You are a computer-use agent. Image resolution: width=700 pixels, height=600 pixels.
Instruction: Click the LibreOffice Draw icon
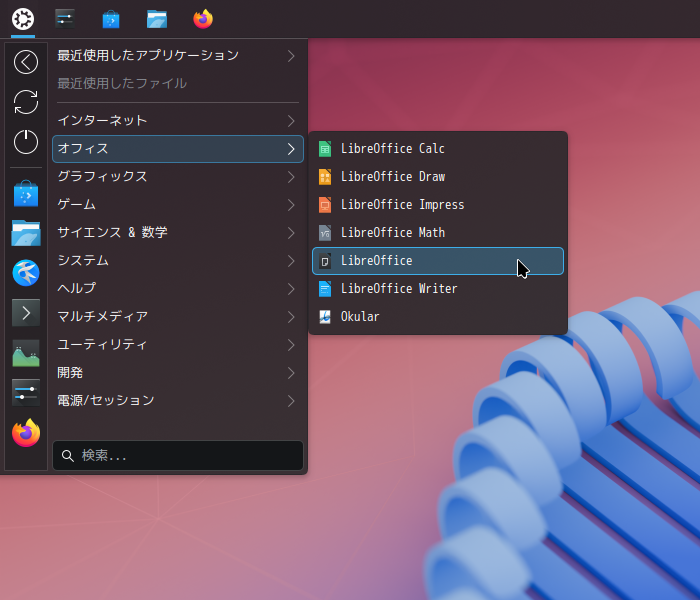coord(325,177)
